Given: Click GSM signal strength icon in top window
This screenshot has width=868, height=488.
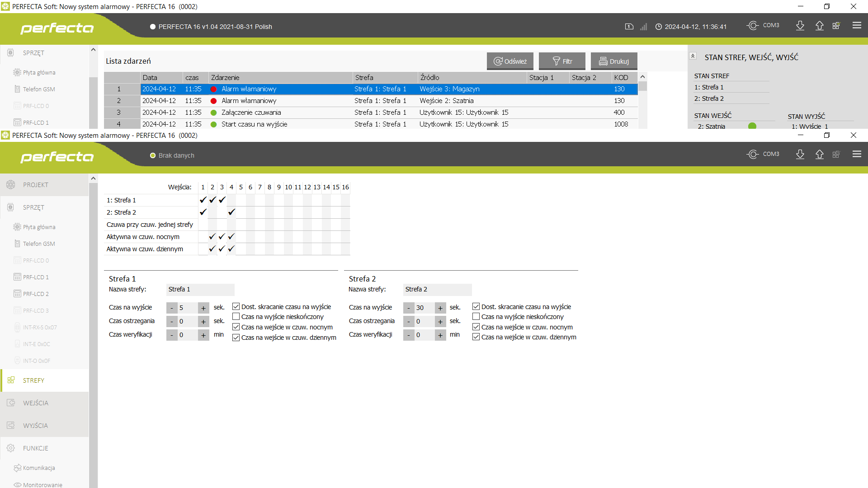Looking at the screenshot, I should [643, 27].
